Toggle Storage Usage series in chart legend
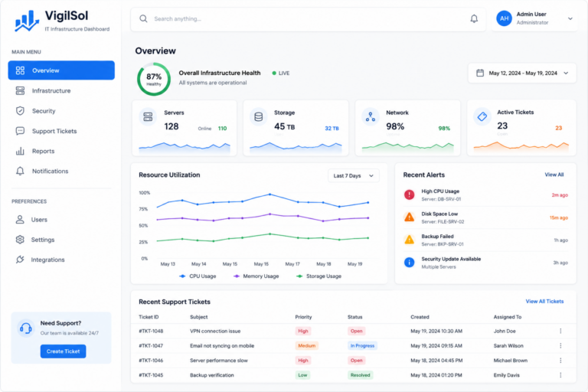588x392 pixels. (318, 276)
